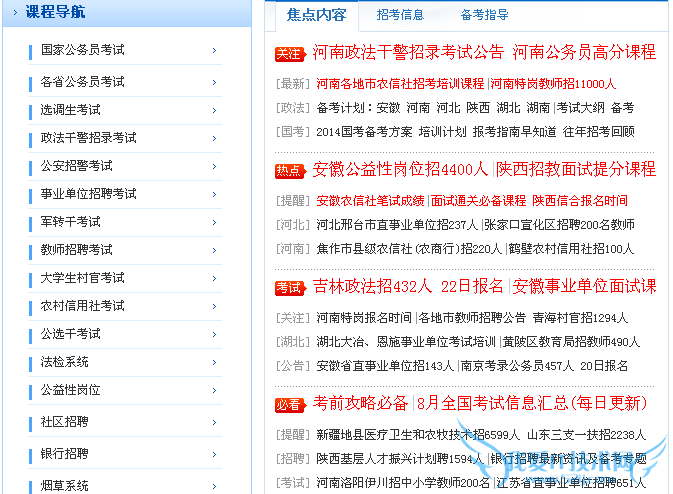This screenshot has height=494, width=673.
Task: Click the red 考试 badge icon
Action: (x=291, y=288)
